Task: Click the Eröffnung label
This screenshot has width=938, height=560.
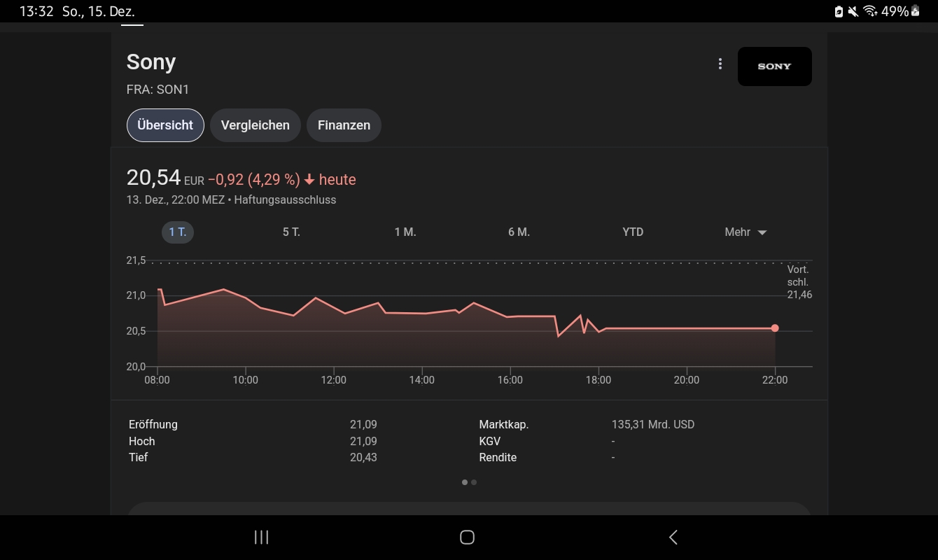Action: pyautogui.click(x=153, y=424)
